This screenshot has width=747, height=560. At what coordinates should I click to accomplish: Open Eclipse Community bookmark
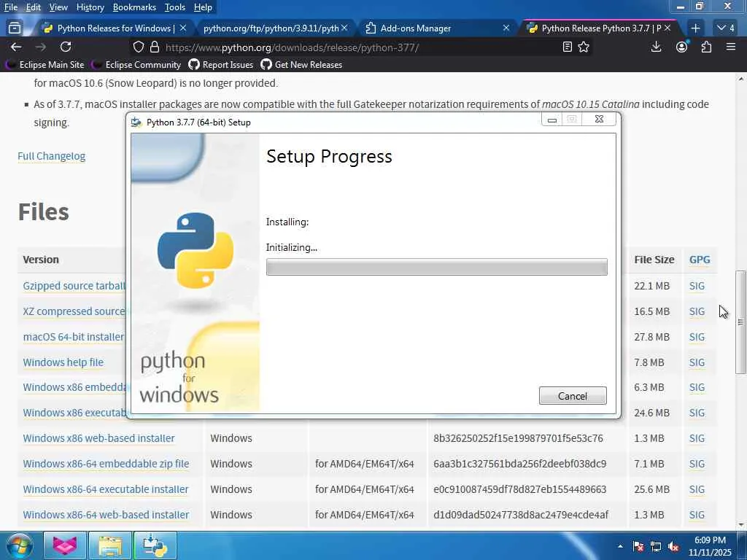136,64
